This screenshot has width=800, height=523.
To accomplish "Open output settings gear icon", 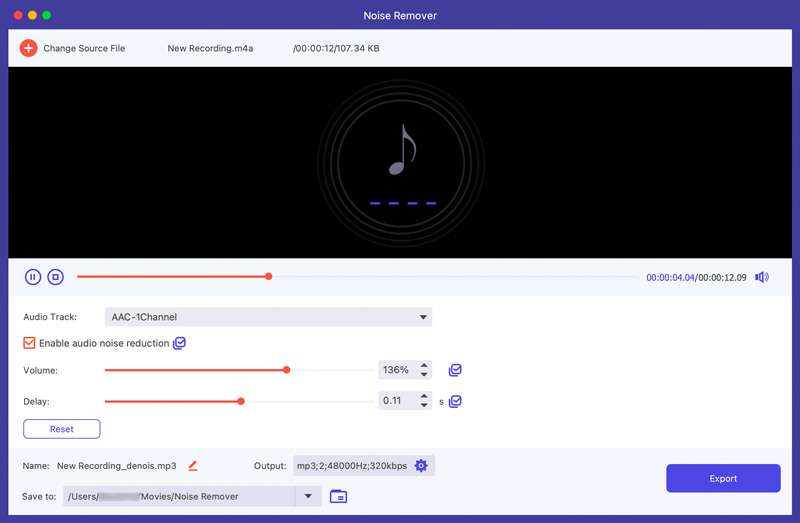I will (x=421, y=465).
